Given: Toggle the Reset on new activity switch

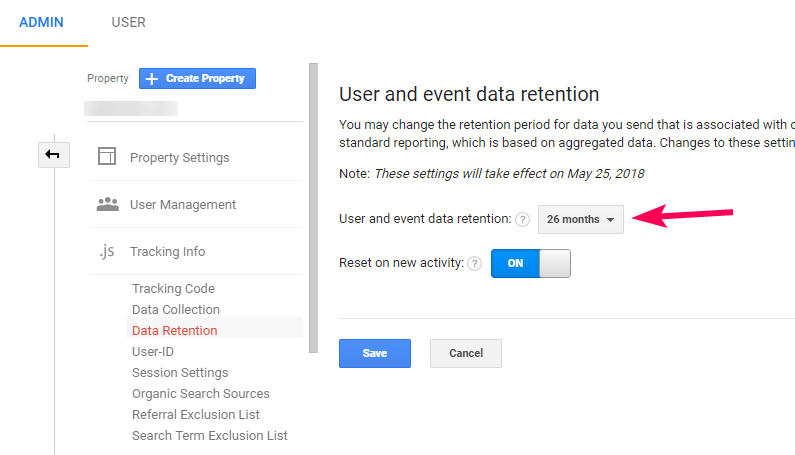Looking at the screenshot, I should pyautogui.click(x=531, y=263).
